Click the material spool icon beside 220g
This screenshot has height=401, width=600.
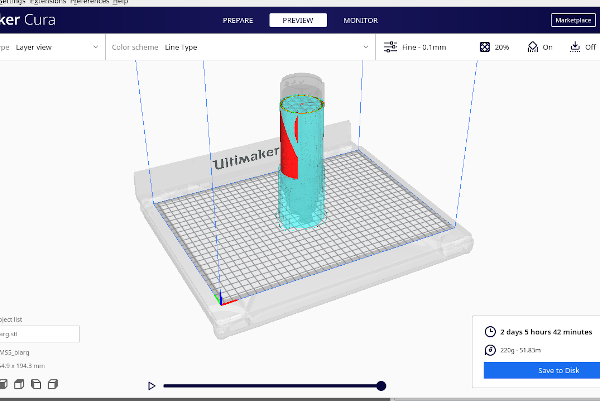coord(490,350)
